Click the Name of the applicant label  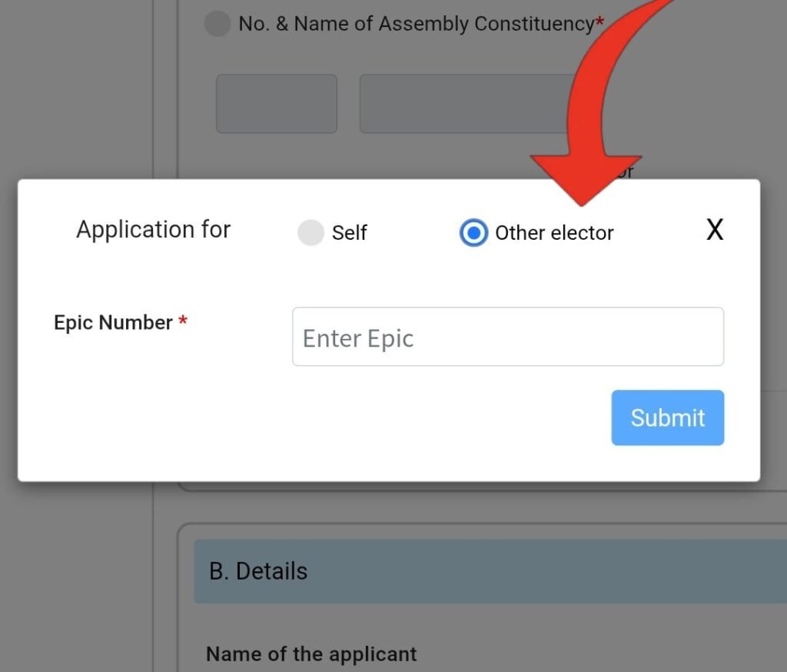pos(311,654)
